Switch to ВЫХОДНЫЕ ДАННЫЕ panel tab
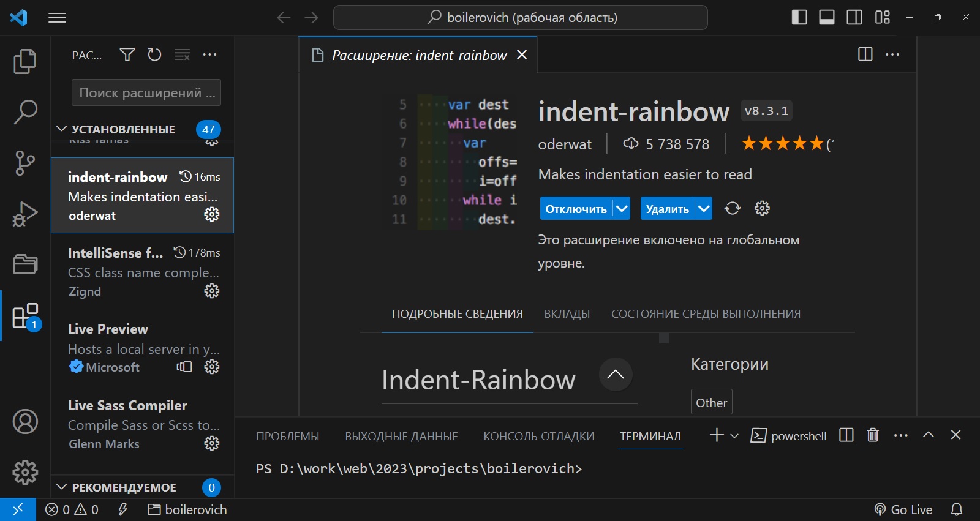The image size is (980, 521). (x=401, y=437)
